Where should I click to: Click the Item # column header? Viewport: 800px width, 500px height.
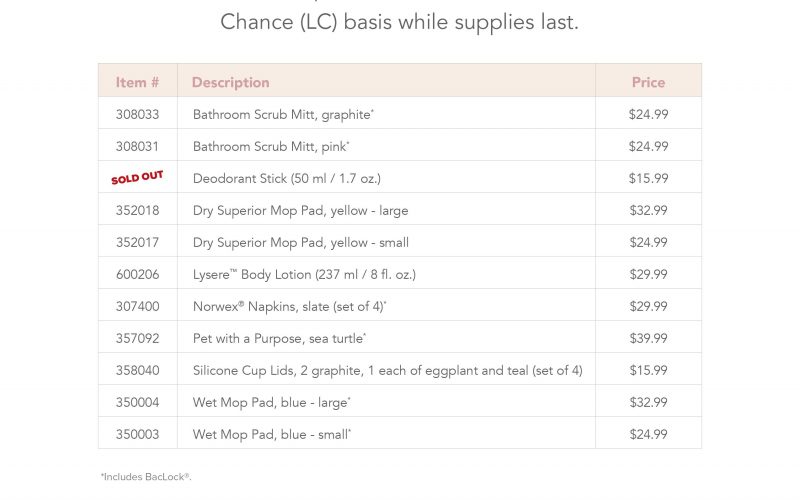137,82
